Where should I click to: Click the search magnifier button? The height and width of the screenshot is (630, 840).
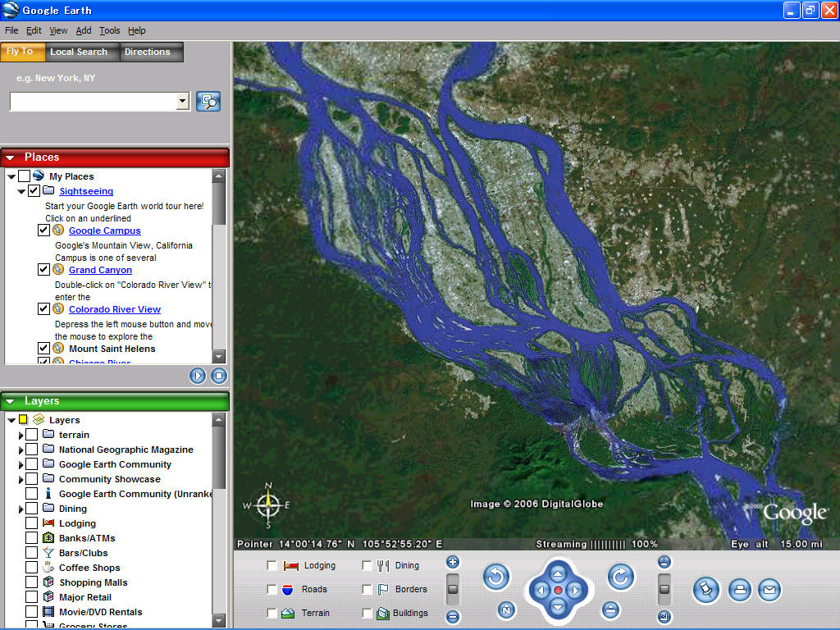coord(208,101)
